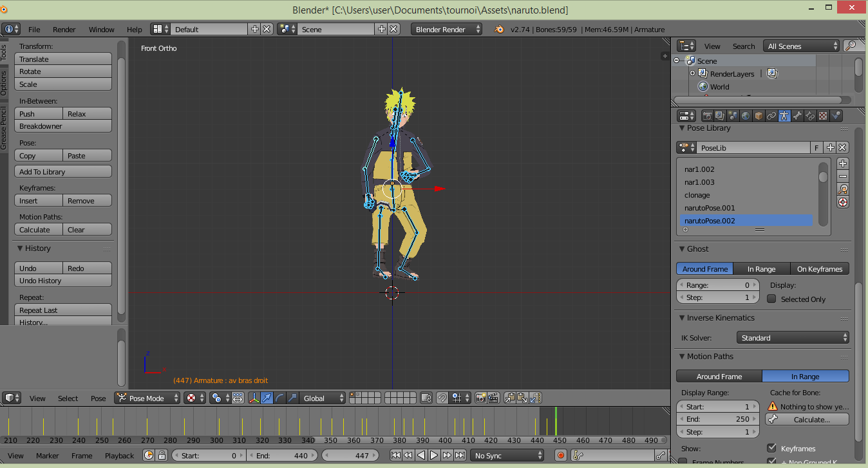Open the timeline Playback menu

[120, 455]
